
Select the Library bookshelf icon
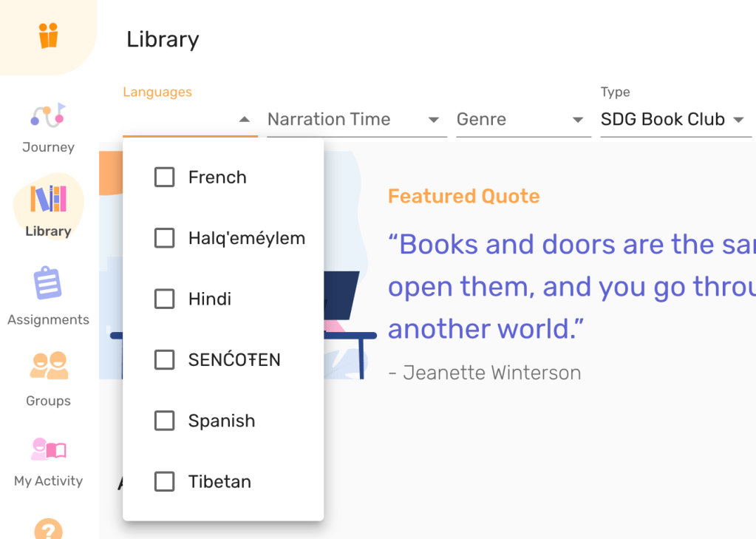pos(48,198)
